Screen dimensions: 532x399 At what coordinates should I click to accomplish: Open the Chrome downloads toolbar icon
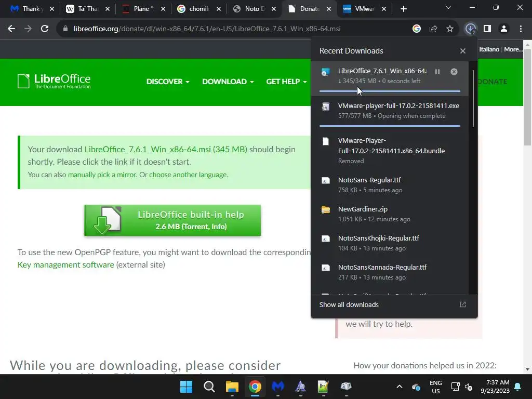pos(471,29)
